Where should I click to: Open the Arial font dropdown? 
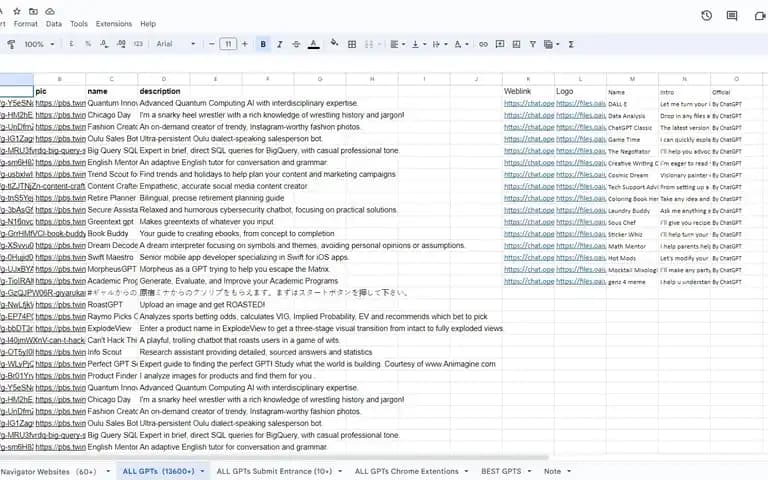(x=175, y=44)
